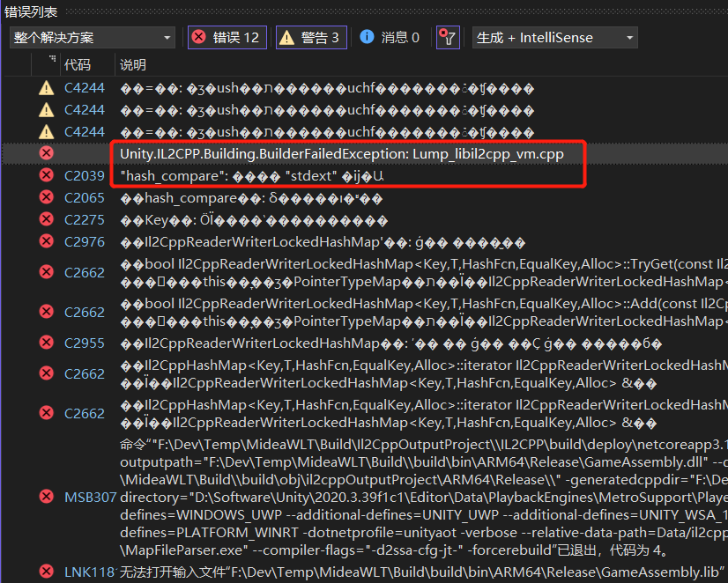Click the error icon on BuilderFailedException row
The height and width of the screenshot is (583, 728).
46,153
